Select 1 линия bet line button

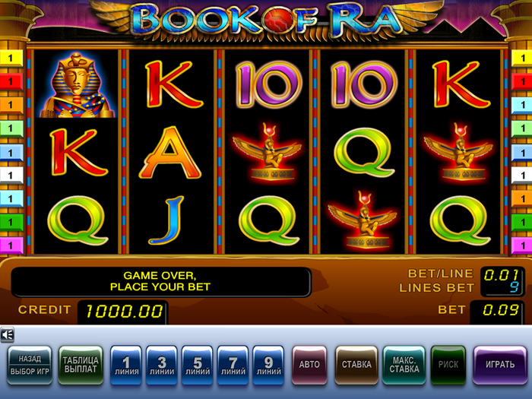pos(126,366)
